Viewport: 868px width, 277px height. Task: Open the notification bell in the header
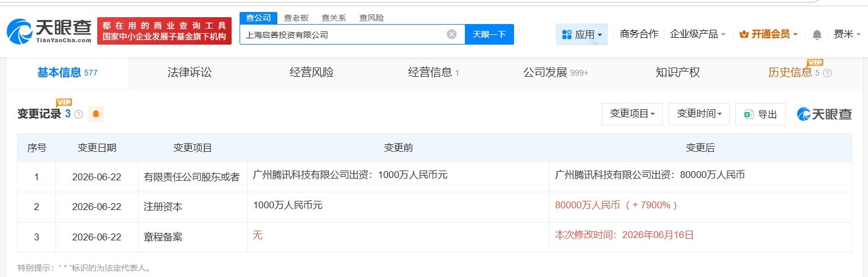point(817,35)
